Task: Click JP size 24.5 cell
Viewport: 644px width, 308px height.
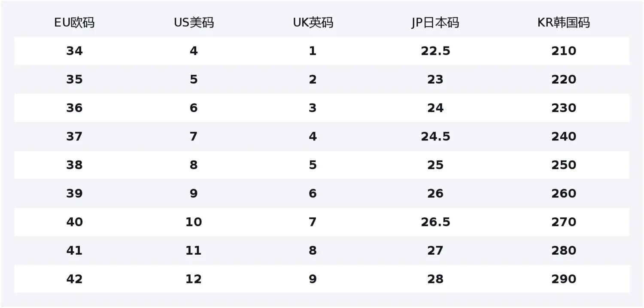Action: click(x=435, y=137)
